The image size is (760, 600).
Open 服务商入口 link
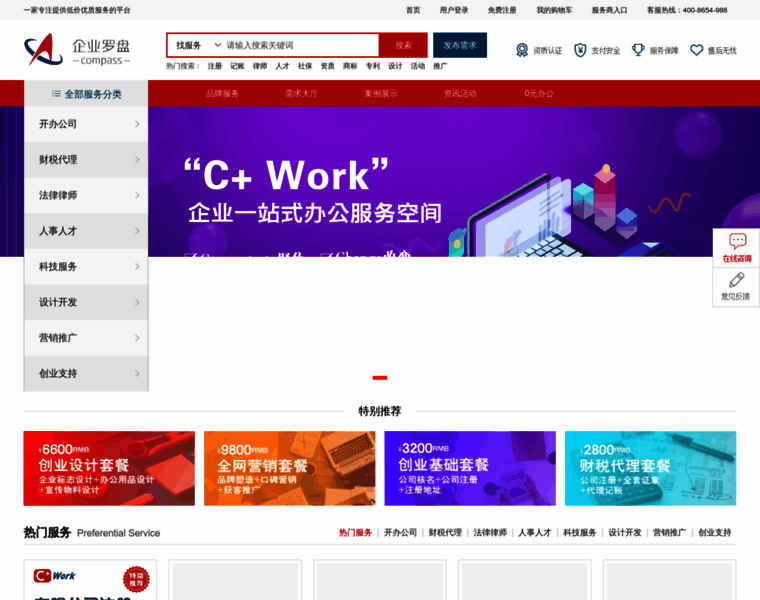point(609,10)
